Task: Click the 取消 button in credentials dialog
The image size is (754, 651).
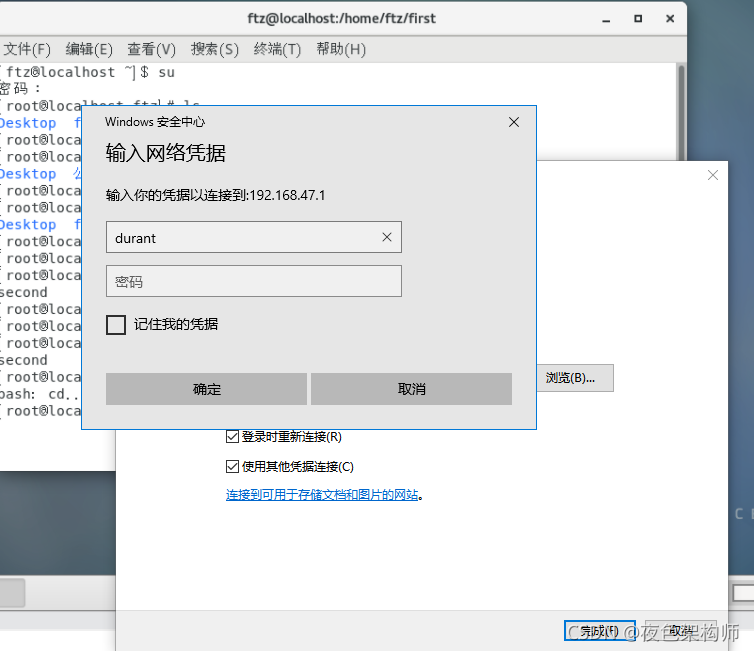Action: 412,389
